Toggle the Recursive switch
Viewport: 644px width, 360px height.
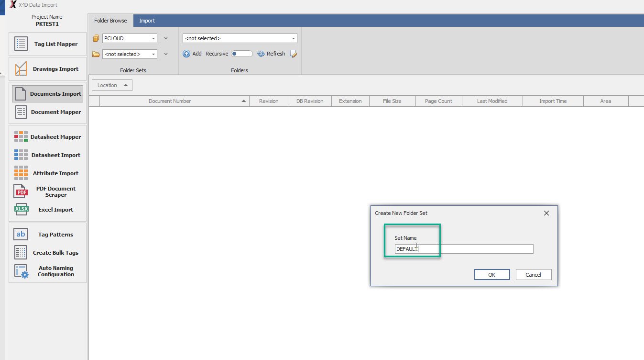[x=241, y=54]
